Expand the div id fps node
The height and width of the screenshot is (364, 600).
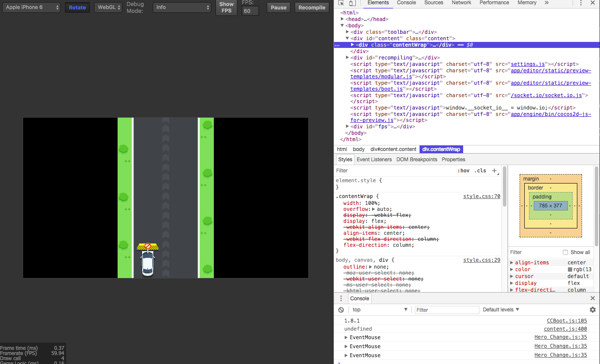347,127
